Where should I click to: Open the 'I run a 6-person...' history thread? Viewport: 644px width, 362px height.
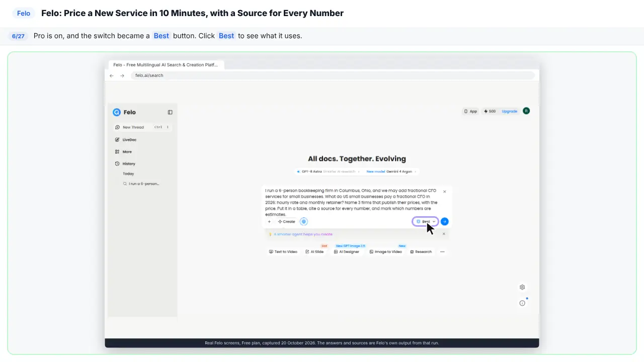click(x=142, y=184)
